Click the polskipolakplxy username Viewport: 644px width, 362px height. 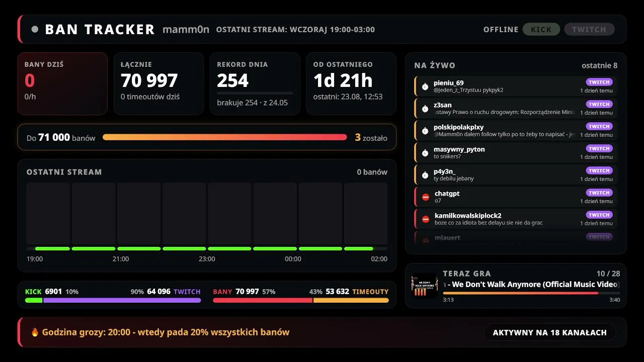tap(459, 127)
